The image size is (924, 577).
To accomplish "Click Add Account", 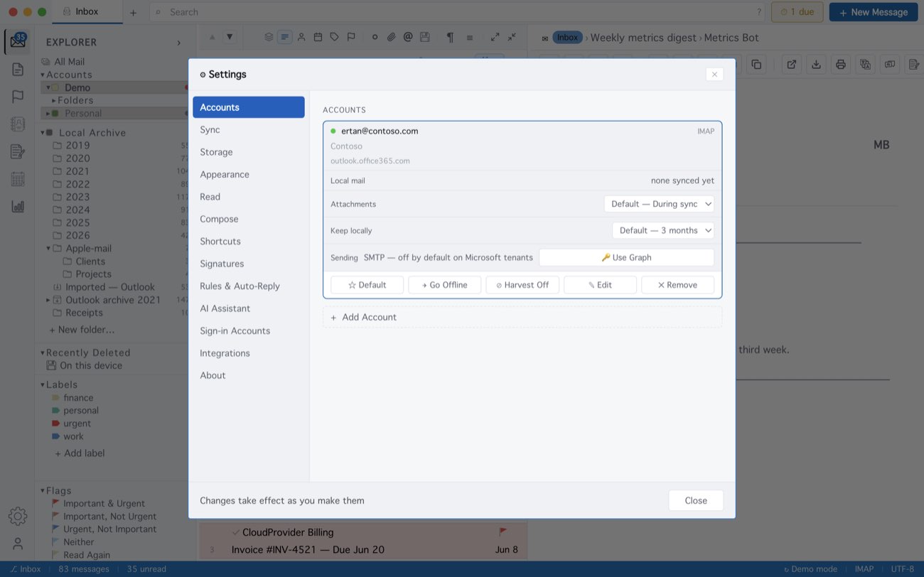I will [x=522, y=317].
